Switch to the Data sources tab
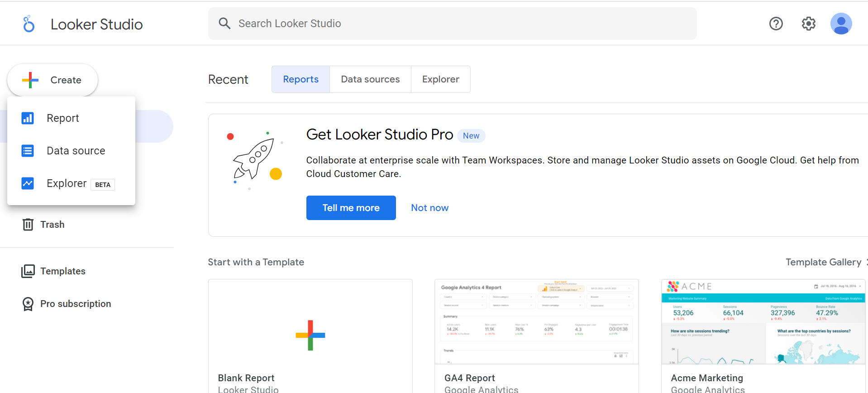Screen dimensions: 868x393 point(371,79)
